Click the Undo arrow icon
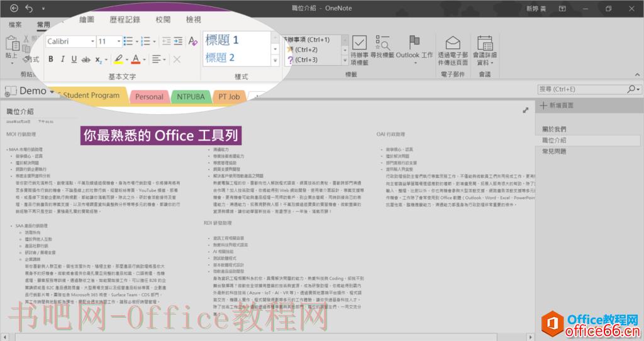Screen dimensions: 644x341 click(x=29, y=8)
